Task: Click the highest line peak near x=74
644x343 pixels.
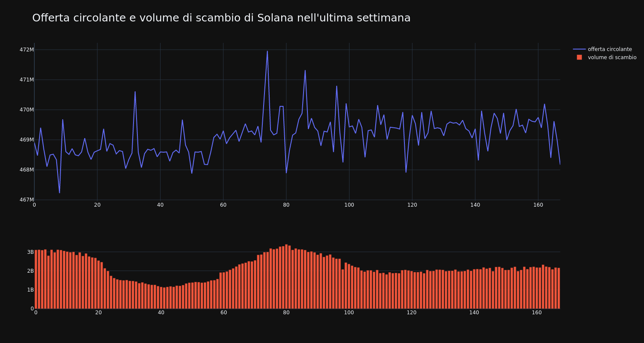Action: point(267,51)
